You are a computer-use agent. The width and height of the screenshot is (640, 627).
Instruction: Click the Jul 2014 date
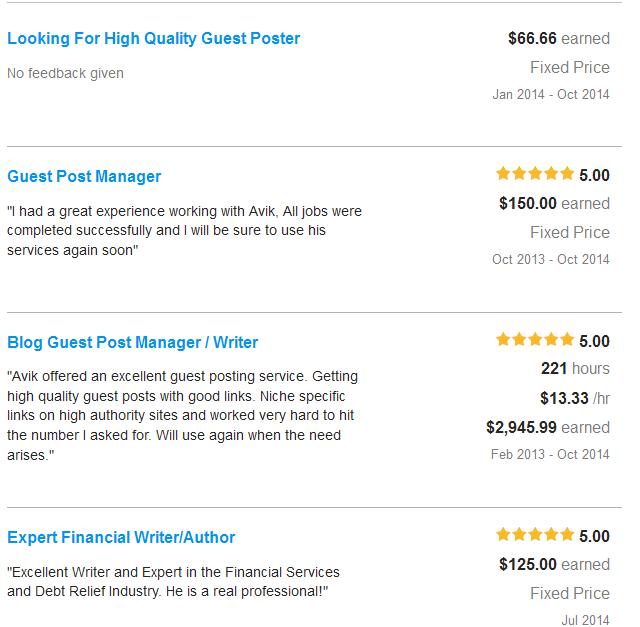tap(585, 620)
